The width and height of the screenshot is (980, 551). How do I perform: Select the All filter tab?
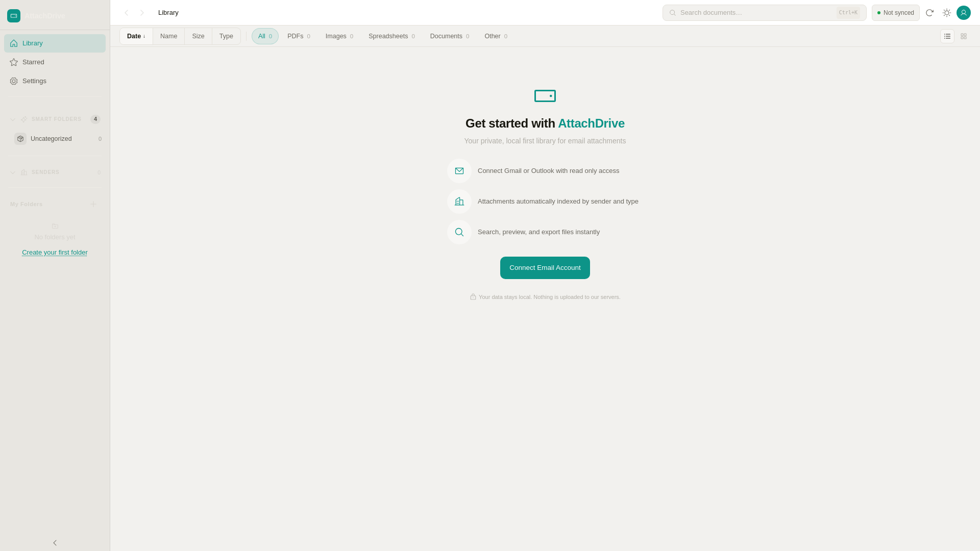(265, 36)
